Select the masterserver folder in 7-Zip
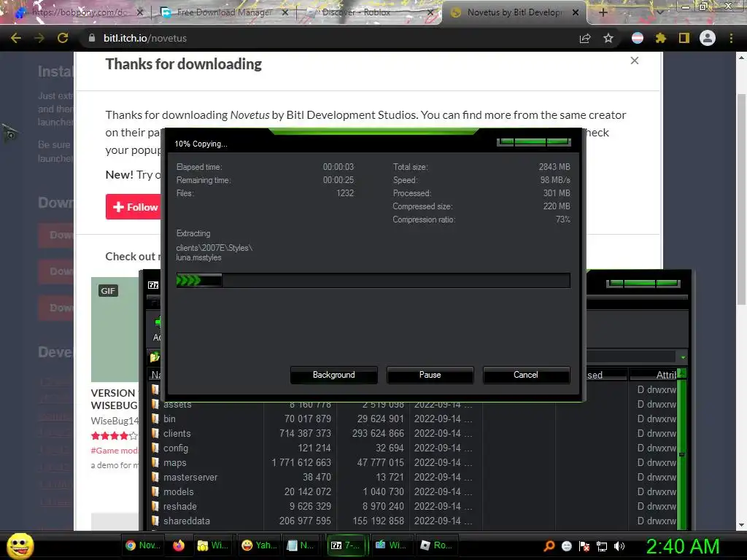This screenshot has width=747, height=560. [x=413, y=477]
